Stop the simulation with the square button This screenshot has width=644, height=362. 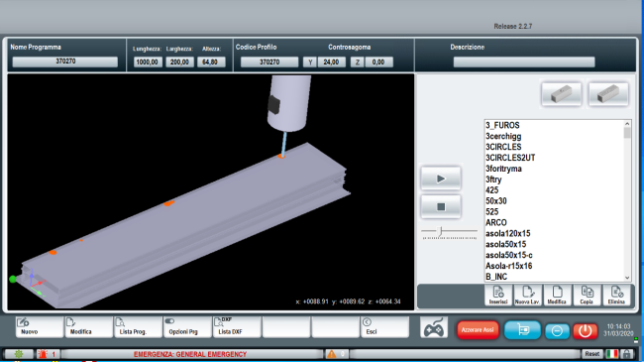click(440, 206)
